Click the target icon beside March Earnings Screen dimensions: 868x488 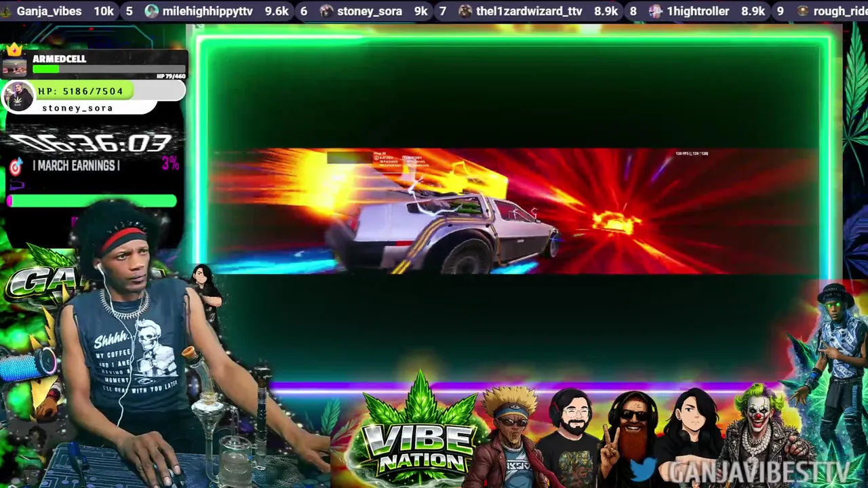(16, 165)
